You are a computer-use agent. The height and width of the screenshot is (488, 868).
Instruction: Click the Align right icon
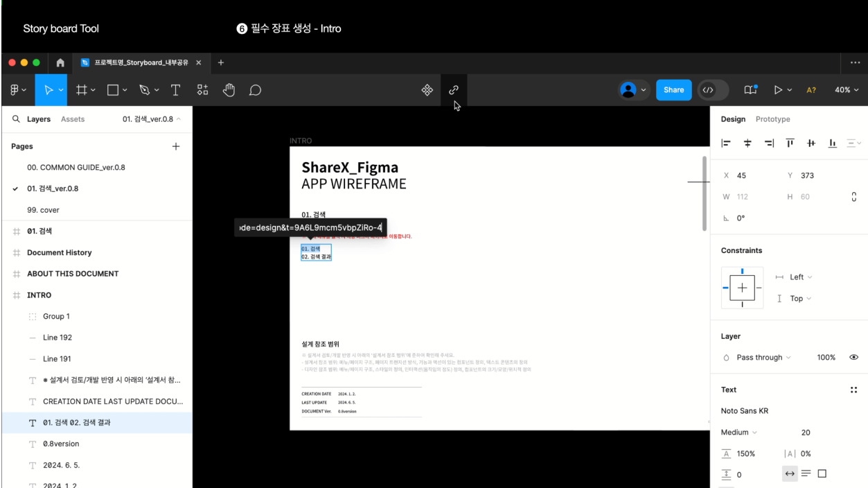(x=769, y=143)
